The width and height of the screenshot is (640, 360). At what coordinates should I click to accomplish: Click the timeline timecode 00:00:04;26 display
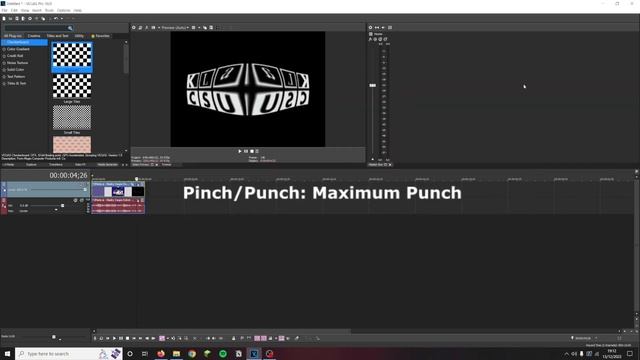[x=68, y=176]
